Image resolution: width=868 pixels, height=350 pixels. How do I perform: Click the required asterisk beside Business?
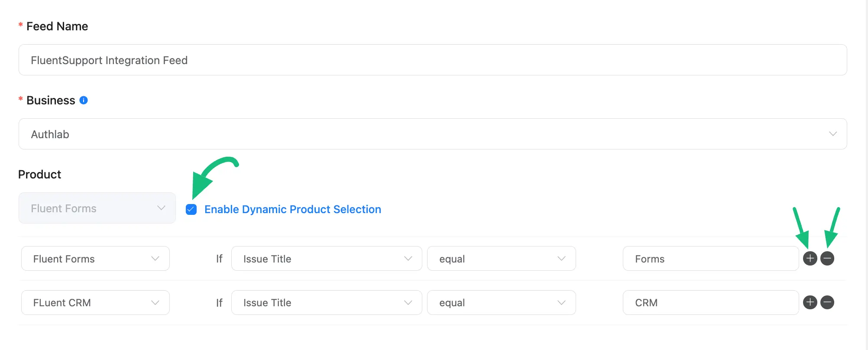pyautogui.click(x=20, y=99)
